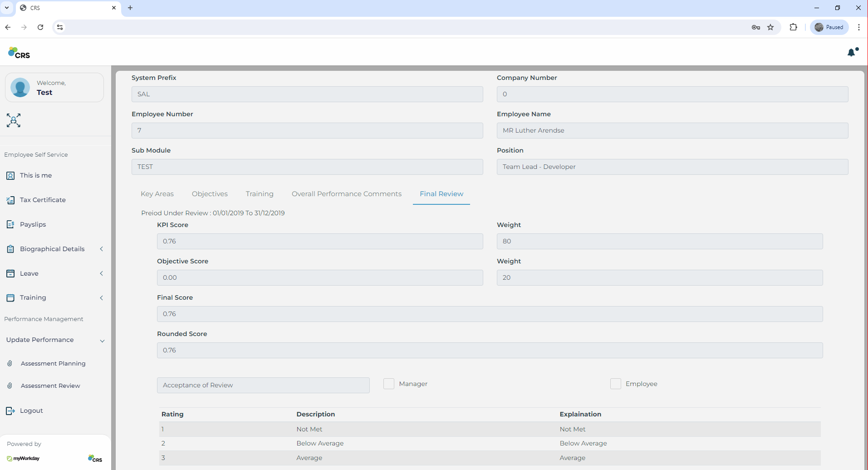Expand the Training submenu chevron
This screenshot has height=470, width=868.
point(102,298)
